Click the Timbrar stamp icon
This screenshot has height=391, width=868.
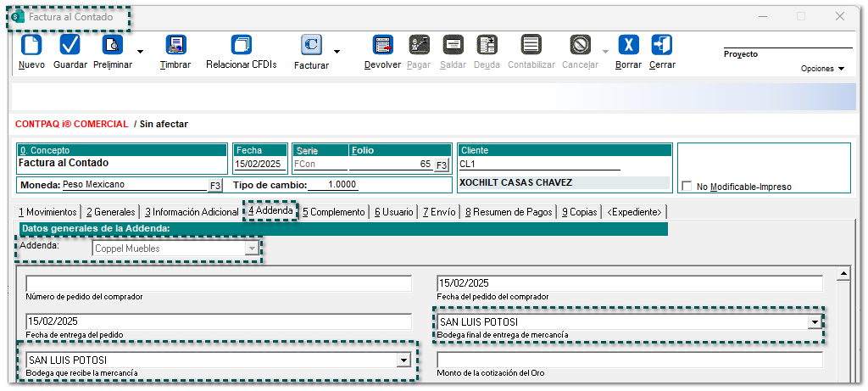(x=175, y=45)
